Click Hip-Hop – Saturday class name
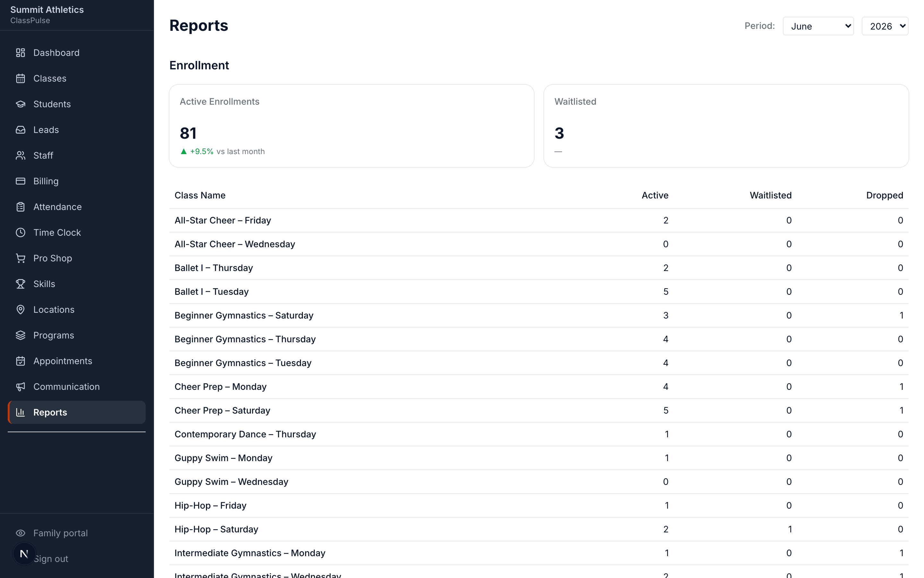924x578 pixels. pyautogui.click(x=216, y=529)
